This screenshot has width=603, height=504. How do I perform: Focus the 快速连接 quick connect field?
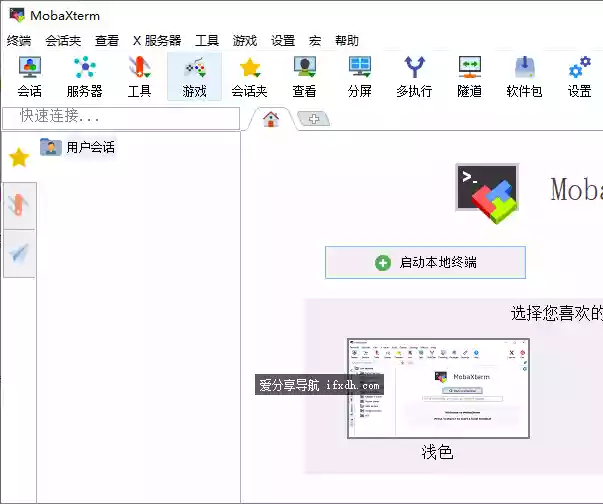click(x=121, y=118)
